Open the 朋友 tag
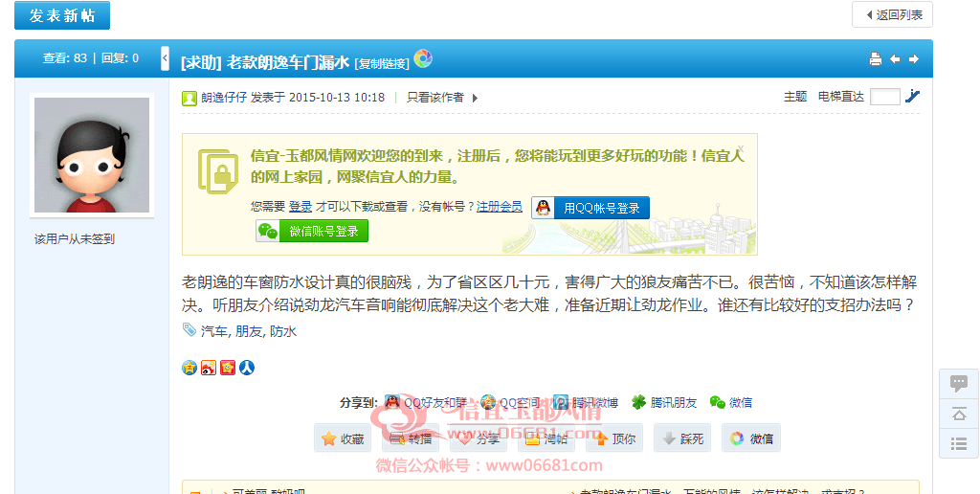980x494 pixels. [249, 331]
